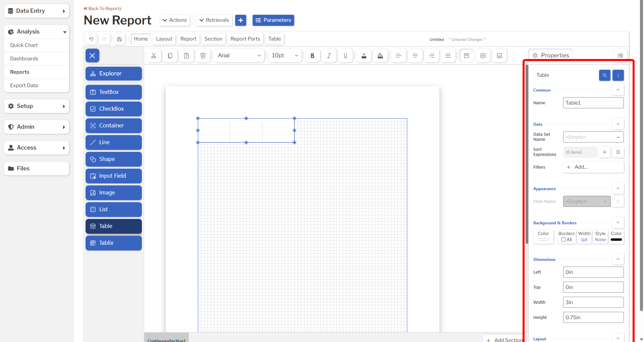Click the Delete trash icon in toolbar
Screen dimensions: 644x342
tap(203, 56)
